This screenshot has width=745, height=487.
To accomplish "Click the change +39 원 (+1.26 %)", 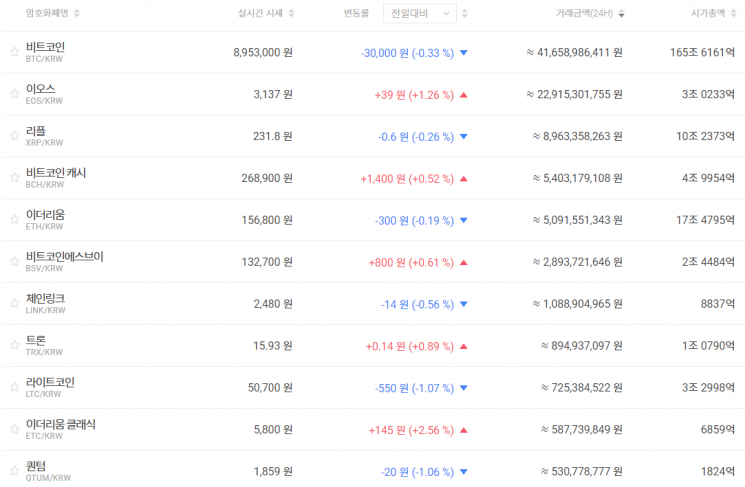I will [414, 95].
